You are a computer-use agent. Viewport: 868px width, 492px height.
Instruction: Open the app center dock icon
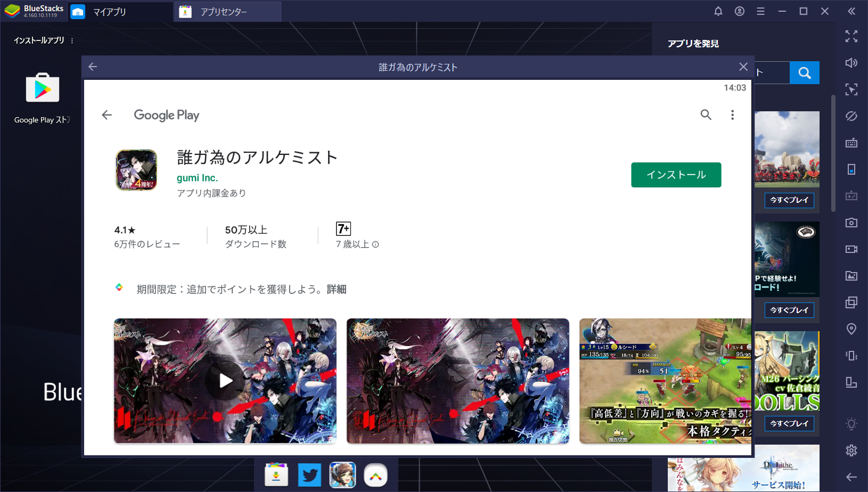point(276,474)
